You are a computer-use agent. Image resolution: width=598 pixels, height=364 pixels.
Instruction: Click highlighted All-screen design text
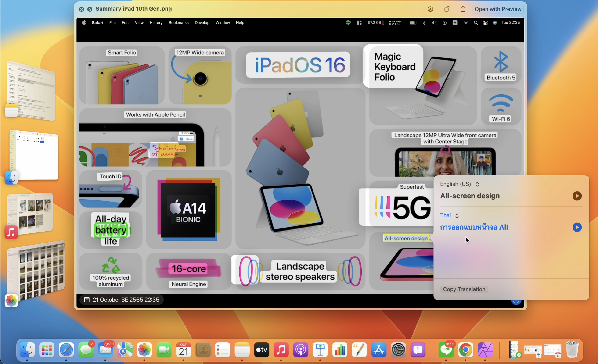[406, 238]
